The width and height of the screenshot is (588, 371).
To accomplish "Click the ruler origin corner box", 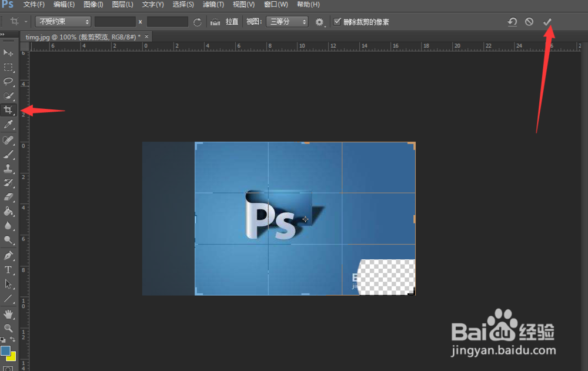I will pos(24,46).
